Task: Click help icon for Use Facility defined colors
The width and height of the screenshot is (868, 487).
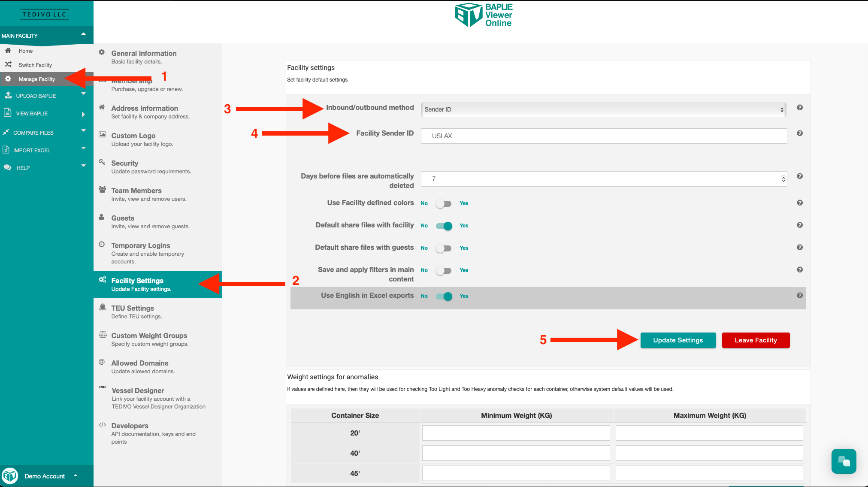Action: click(x=799, y=203)
